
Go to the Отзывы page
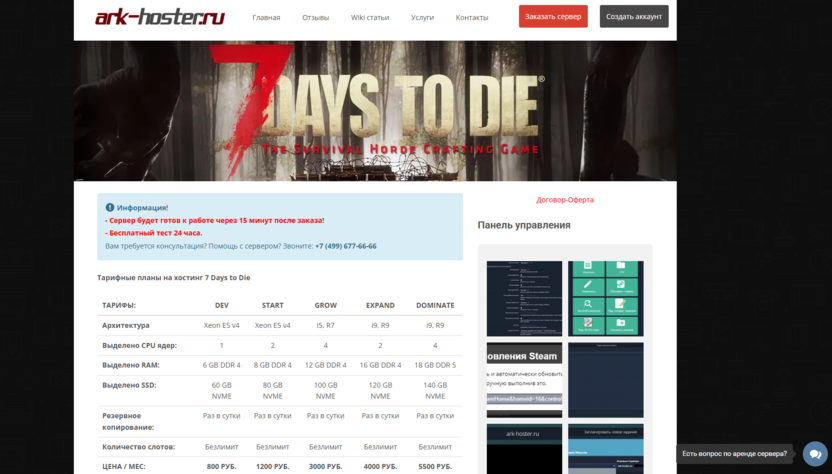coord(316,18)
